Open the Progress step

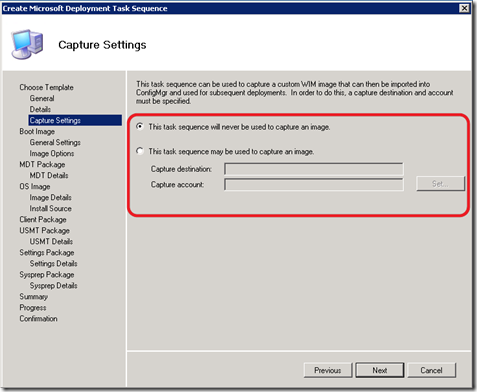pos(33,307)
